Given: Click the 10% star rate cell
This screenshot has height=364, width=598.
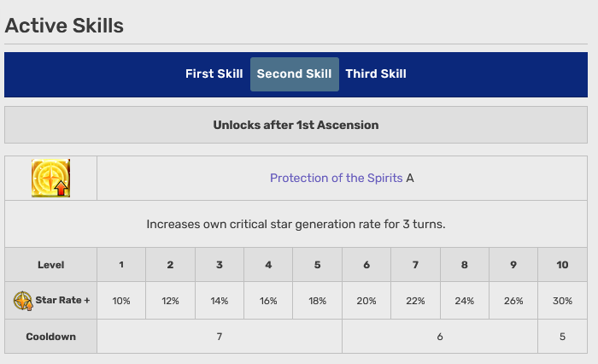Looking at the screenshot, I should click(121, 301).
